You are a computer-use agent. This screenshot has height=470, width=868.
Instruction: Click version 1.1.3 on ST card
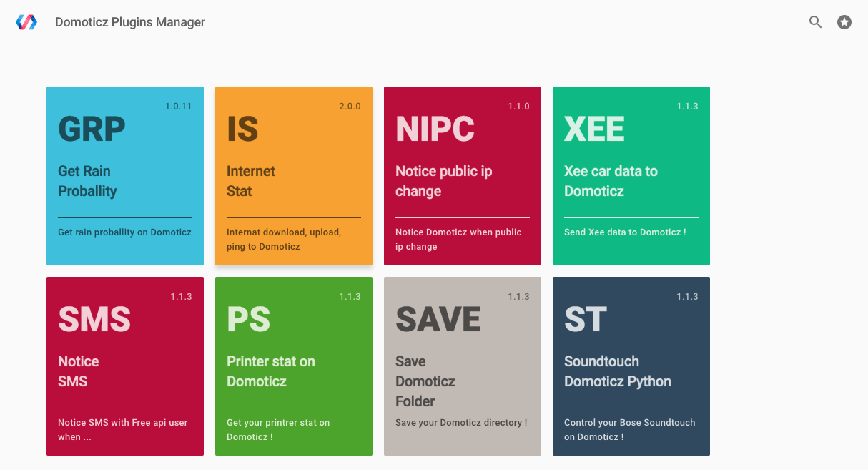click(x=688, y=297)
